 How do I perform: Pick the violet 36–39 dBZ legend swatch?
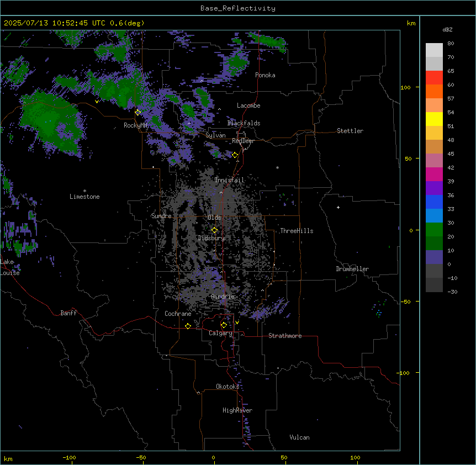(434, 188)
